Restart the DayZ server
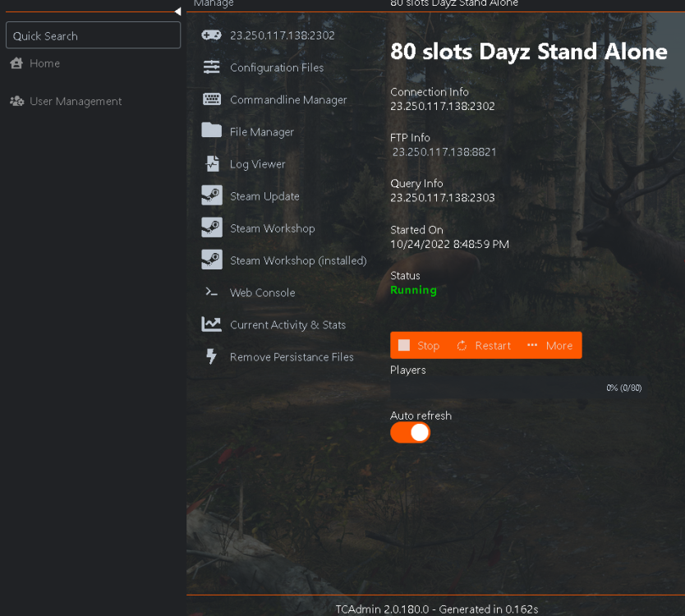685x616 pixels. (x=484, y=346)
